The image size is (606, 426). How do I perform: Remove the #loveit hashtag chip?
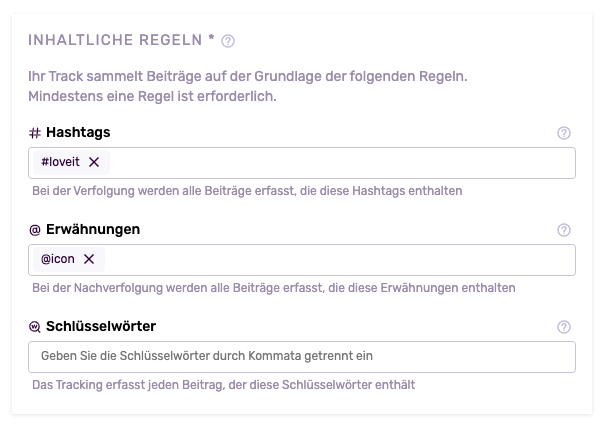point(94,162)
